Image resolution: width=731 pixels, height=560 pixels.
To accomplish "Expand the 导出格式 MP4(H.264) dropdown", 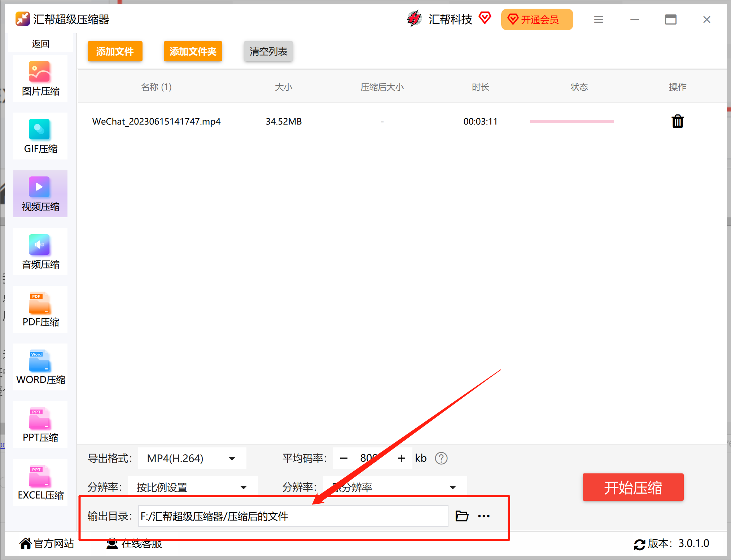I will [x=192, y=458].
